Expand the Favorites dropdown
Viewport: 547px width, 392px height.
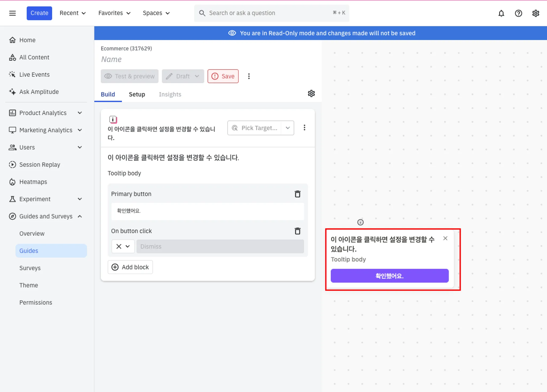pyautogui.click(x=114, y=13)
